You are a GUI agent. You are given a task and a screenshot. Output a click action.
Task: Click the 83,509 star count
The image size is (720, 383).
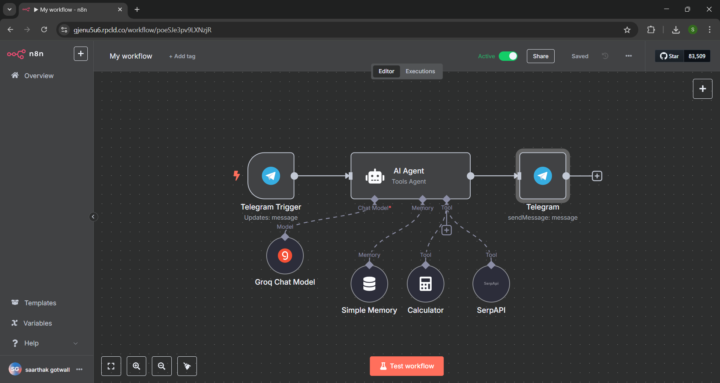click(x=697, y=56)
